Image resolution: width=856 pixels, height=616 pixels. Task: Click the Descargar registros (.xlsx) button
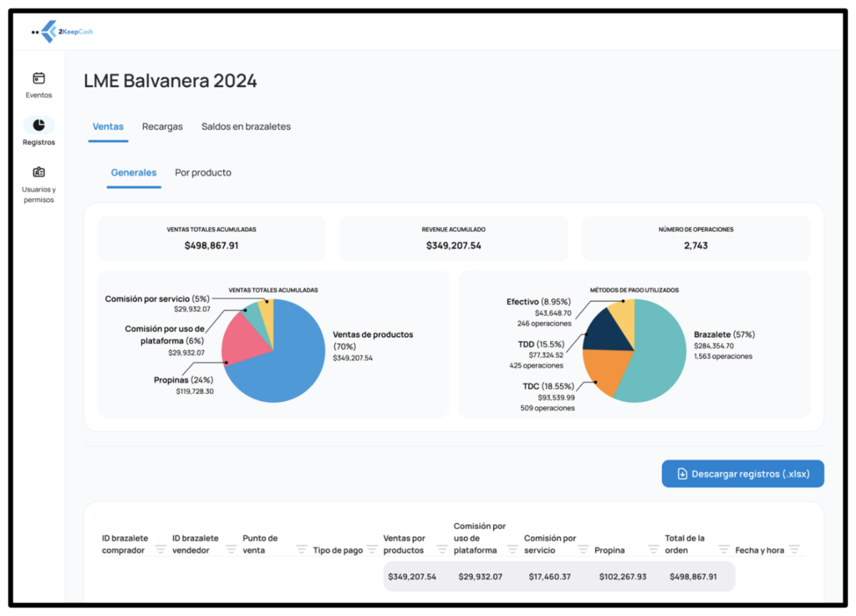743,474
